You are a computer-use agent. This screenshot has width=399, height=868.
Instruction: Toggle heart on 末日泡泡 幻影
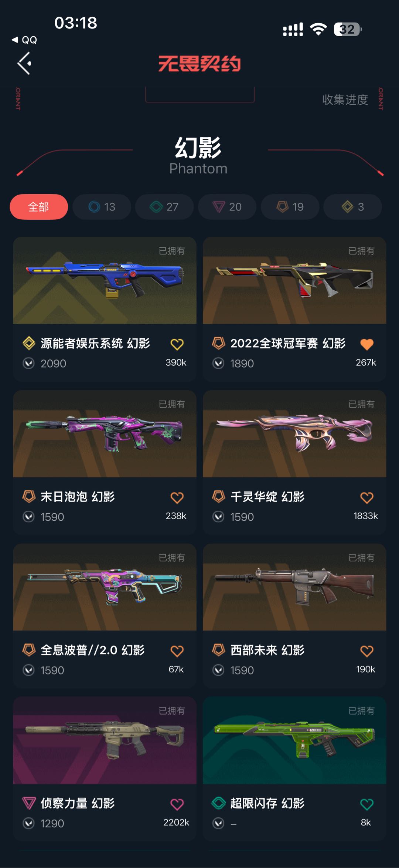177,498
